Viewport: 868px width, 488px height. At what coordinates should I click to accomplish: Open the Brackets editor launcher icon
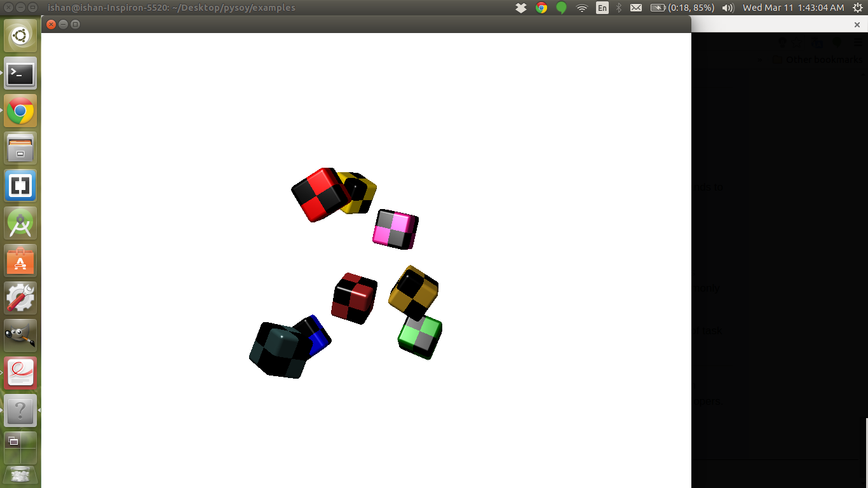tap(20, 186)
